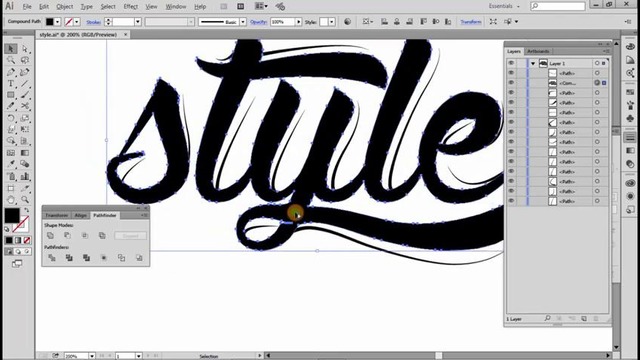This screenshot has width=640, height=360.
Task: Click Divide pathfinder icon
Action: [52, 258]
